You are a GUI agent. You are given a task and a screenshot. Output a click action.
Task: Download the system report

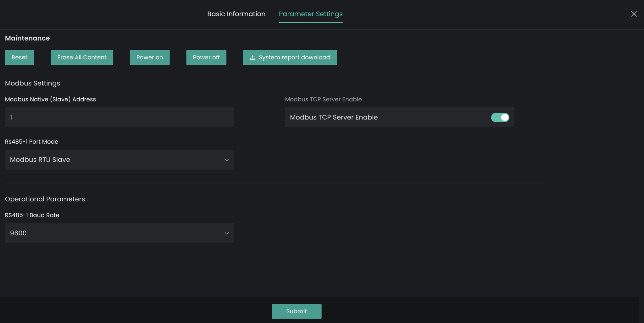coord(290,57)
